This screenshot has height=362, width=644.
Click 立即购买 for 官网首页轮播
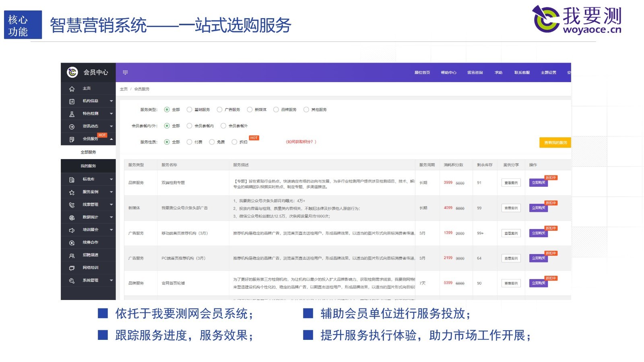click(x=539, y=283)
